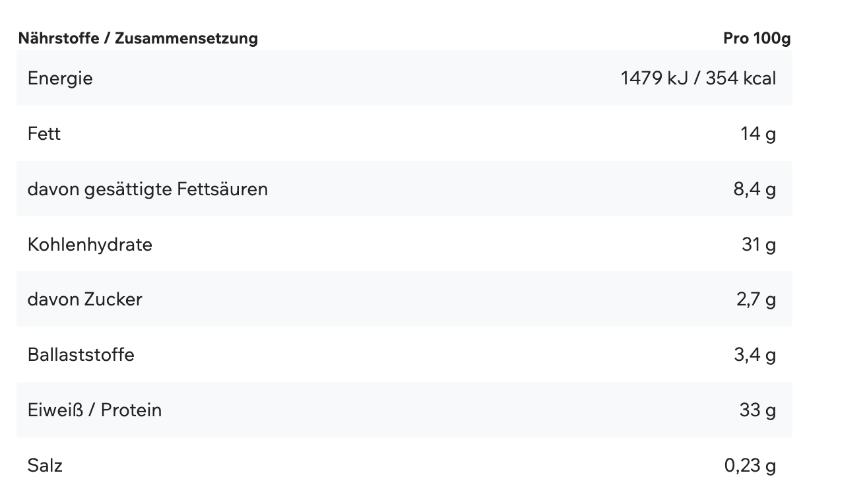Select the Energie row label
Image resolution: width=867 pixels, height=504 pixels.
pyautogui.click(x=60, y=79)
